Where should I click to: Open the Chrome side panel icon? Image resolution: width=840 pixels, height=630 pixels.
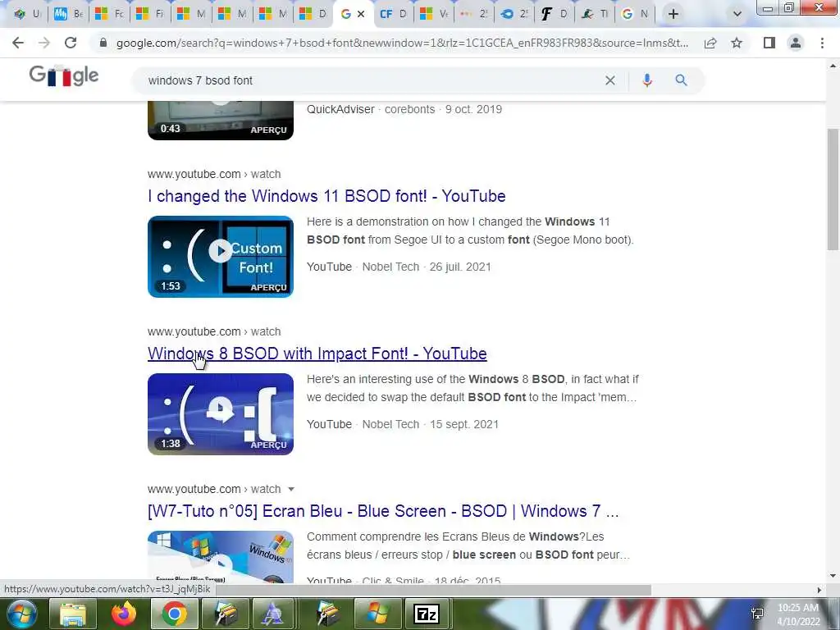[769, 43]
